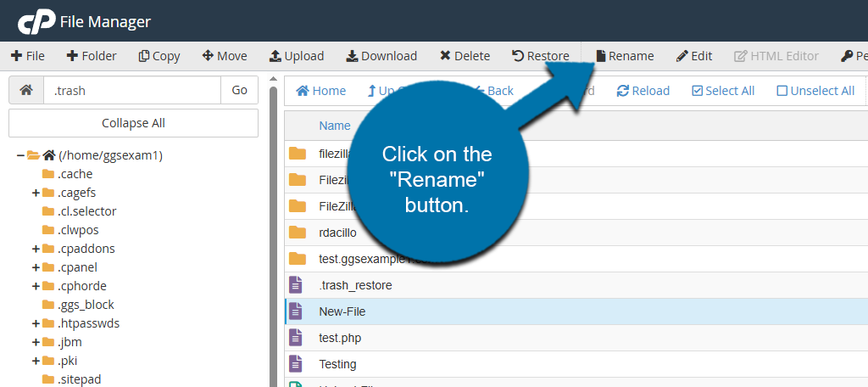Viewport: 868px width, 387px height.
Task: Expand the .cagefs folder tree node
Action: (36, 193)
